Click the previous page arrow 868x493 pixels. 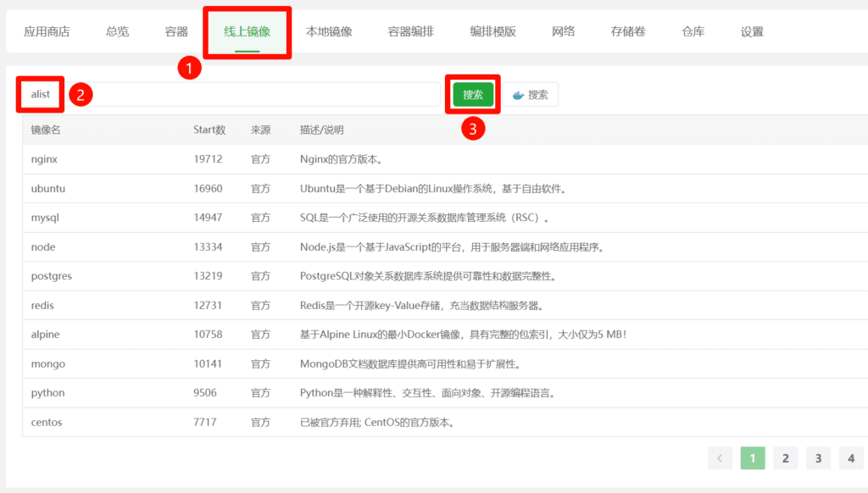[720, 457]
